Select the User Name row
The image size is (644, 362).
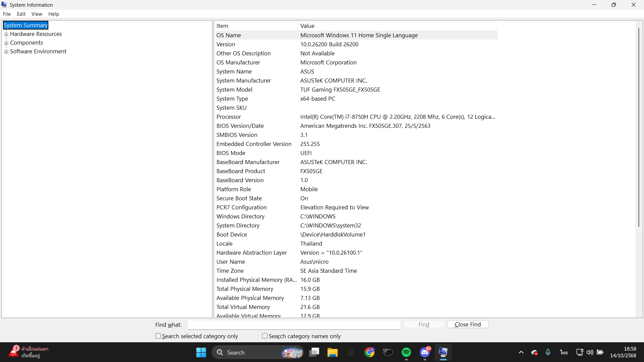pos(356,262)
